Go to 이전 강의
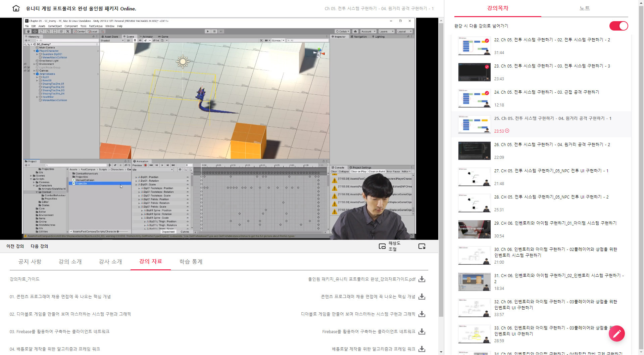Image resolution: width=644 pixels, height=355 pixels. (15, 246)
